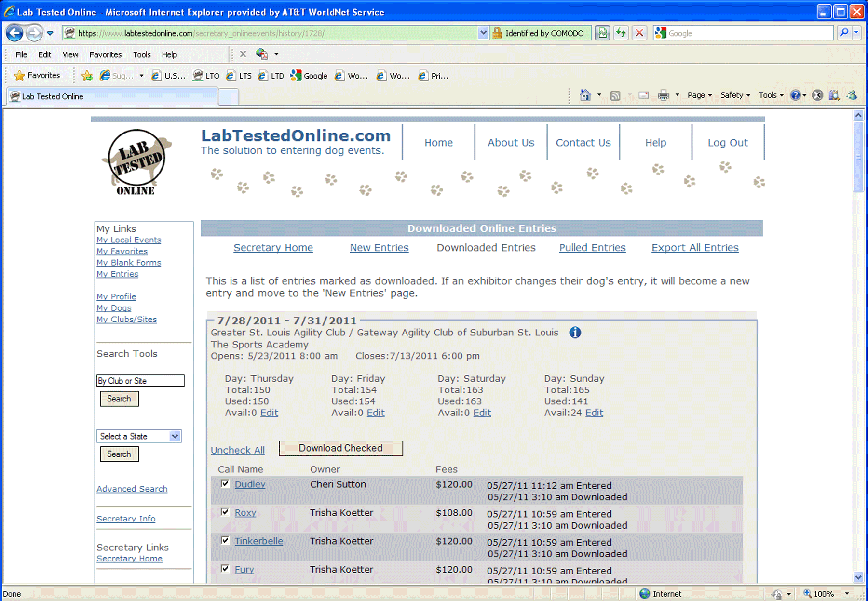This screenshot has width=868, height=601.
Task: Open the Favorites menu
Action: [106, 54]
